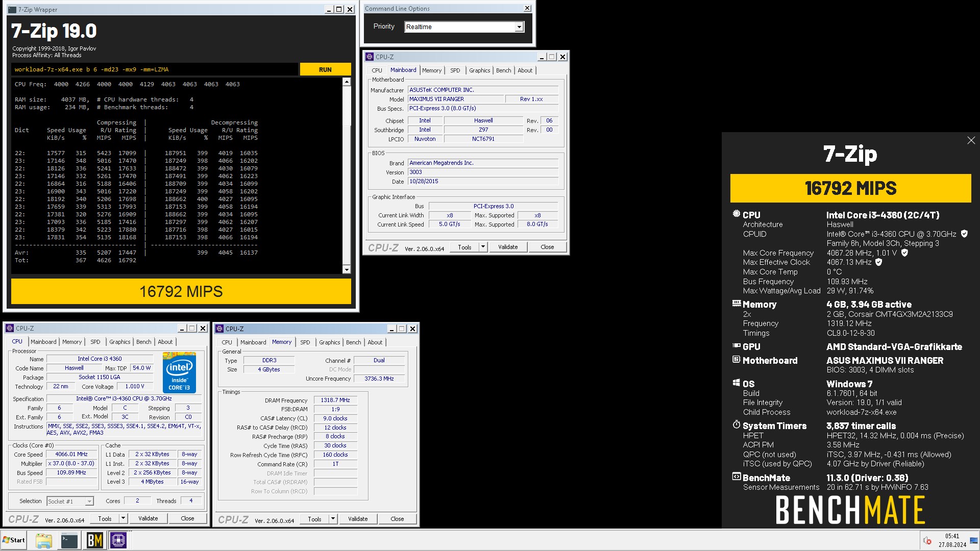
Task: Open CPU-Z taskbar icon
Action: click(118, 540)
